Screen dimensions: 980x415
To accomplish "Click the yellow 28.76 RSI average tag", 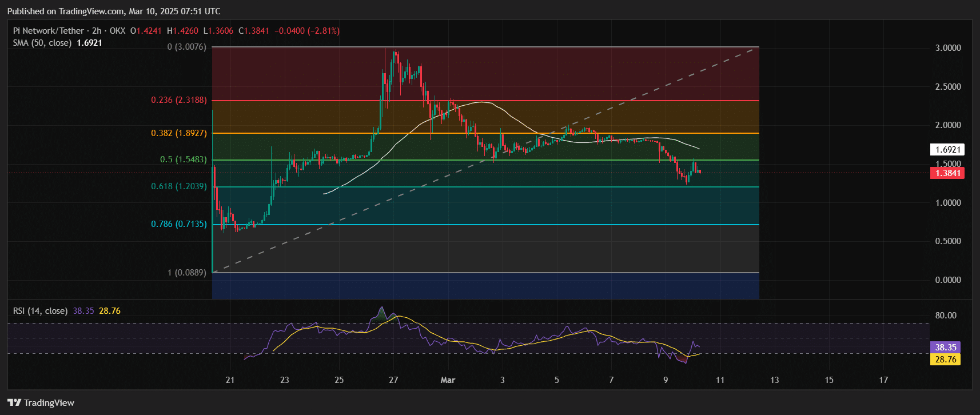I will click(946, 360).
